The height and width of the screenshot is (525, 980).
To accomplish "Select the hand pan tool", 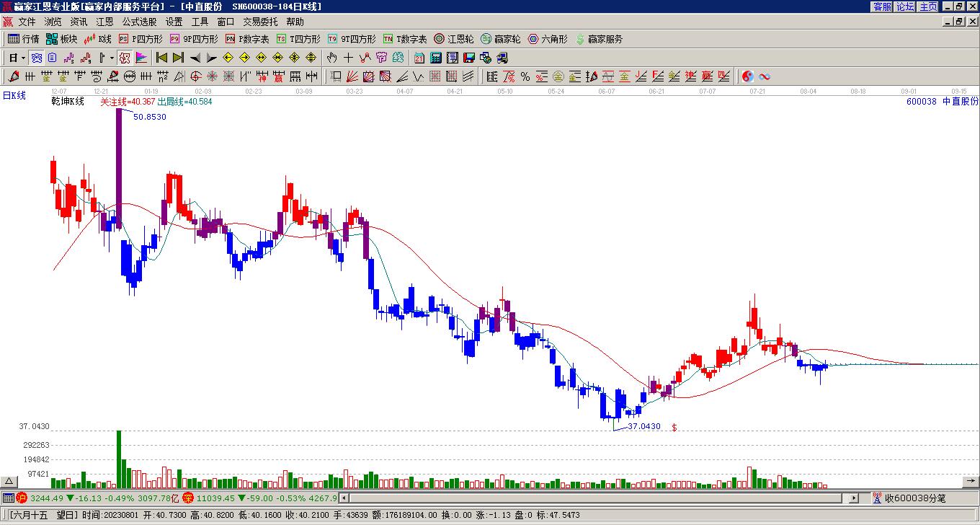I will (331, 58).
